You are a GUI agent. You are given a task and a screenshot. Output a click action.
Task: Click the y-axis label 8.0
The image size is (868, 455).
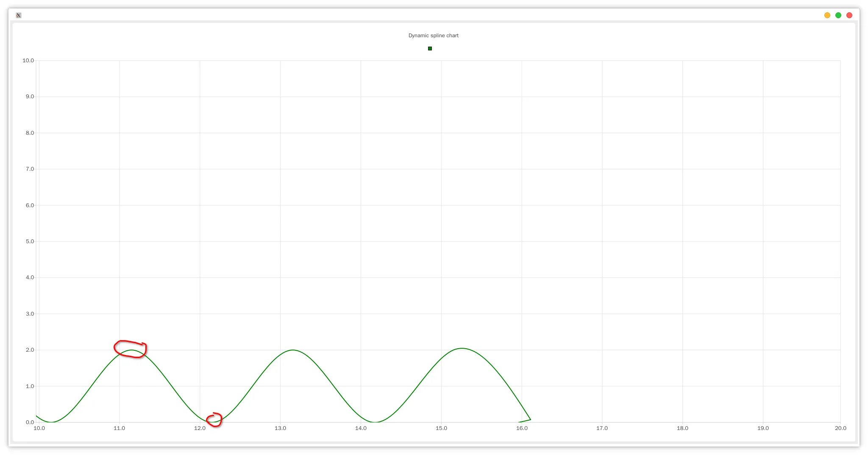click(30, 133)
